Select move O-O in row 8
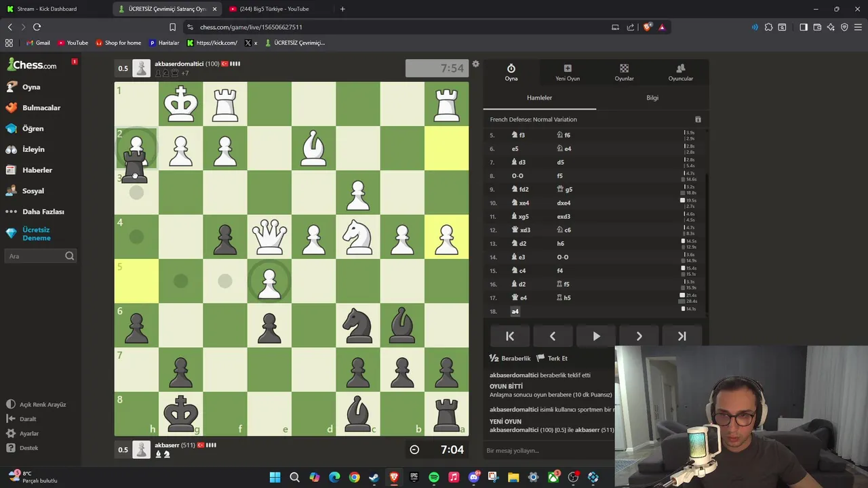The height and width of the screenshot is (488, 868). [517, 176]
